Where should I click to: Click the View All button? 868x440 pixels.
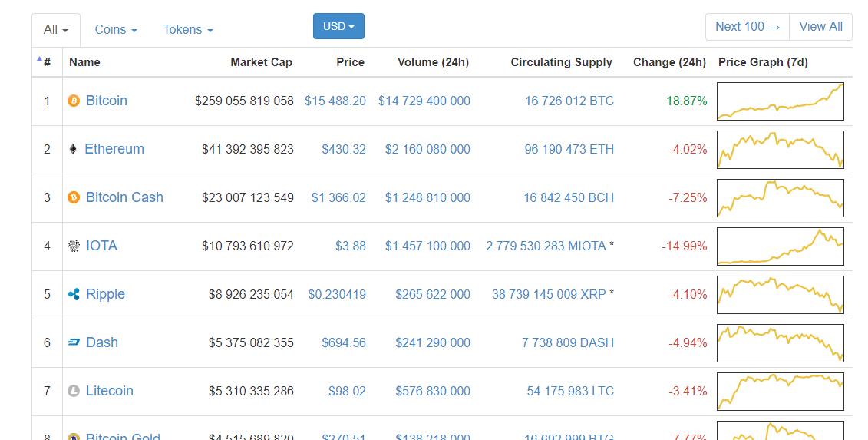click(x=821, y=27)
